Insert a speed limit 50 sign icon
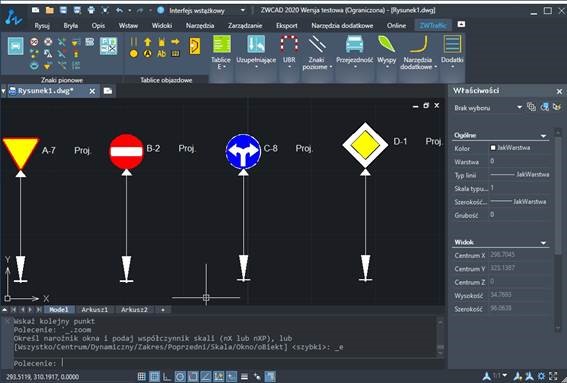 click(x=34, y=42)
